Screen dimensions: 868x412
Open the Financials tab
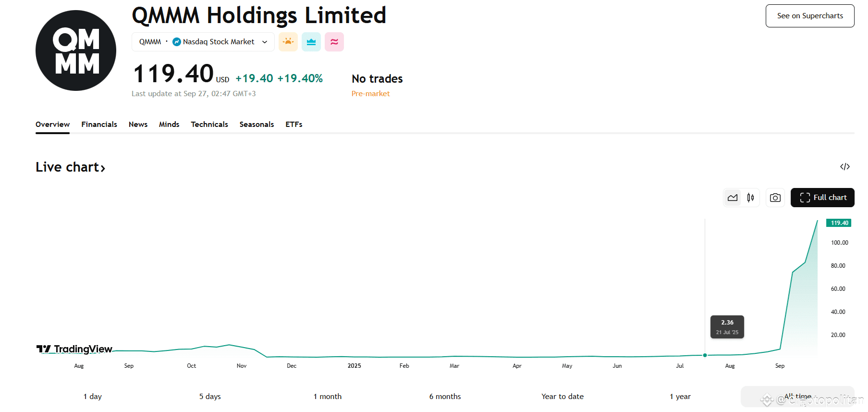point(99,125)
